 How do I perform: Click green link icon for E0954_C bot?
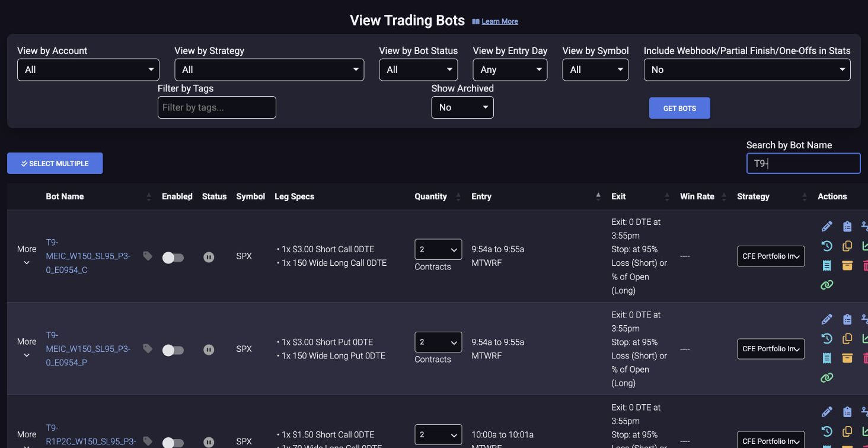coord(826,285)
